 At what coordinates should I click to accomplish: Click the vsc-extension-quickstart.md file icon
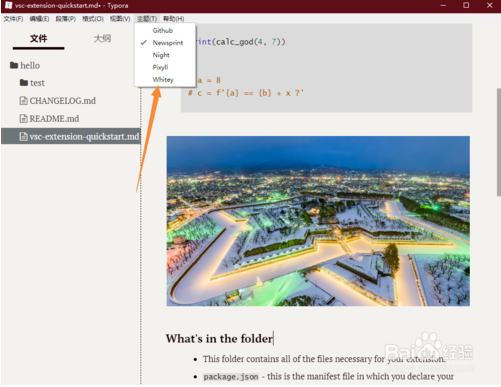click(23, 137)
